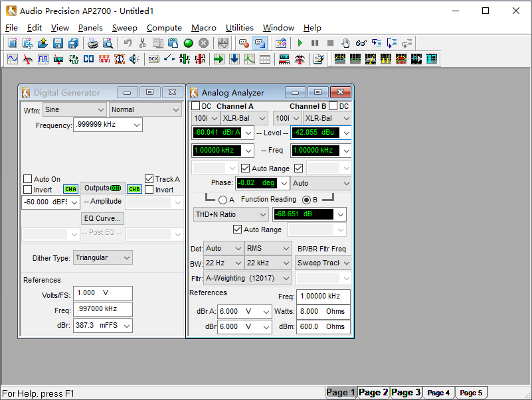This screenshot has width=532, height=400.
Task: Toggle the Auto On checkbox
Action: coord(27,179)
